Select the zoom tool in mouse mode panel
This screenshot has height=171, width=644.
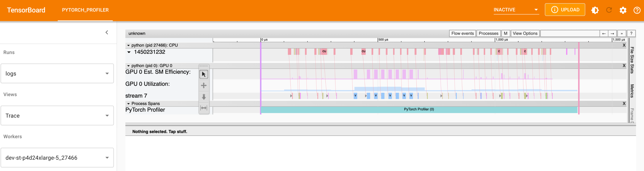204,97
